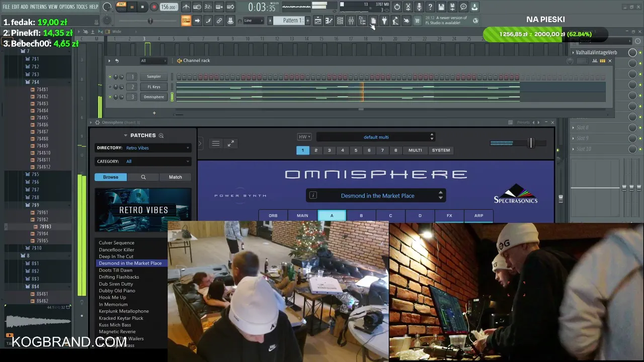Mute the Omnisphere channel LED

tap(110, 97)
